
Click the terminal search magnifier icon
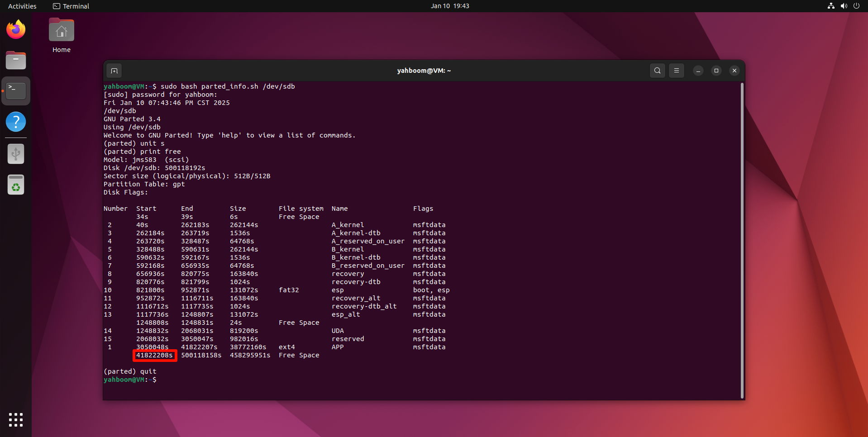coord(657,71)
